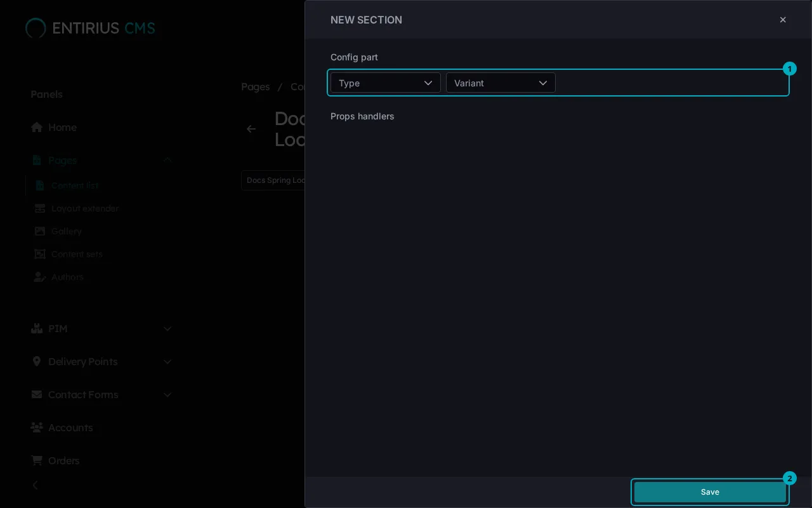Expand Delivery Points chevron
The height and width of the screenshot is (508, 812).
(x=167, y=361)
